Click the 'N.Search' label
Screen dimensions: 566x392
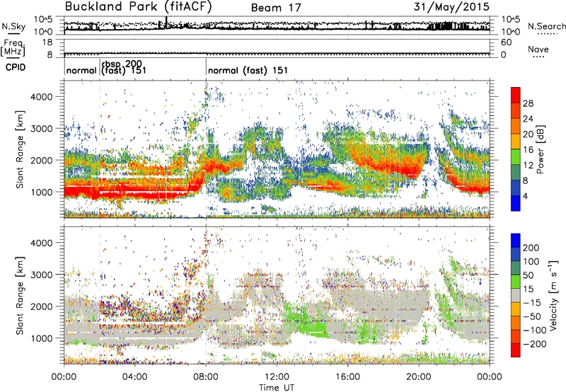pyautogui.click(x=546, y=26)
